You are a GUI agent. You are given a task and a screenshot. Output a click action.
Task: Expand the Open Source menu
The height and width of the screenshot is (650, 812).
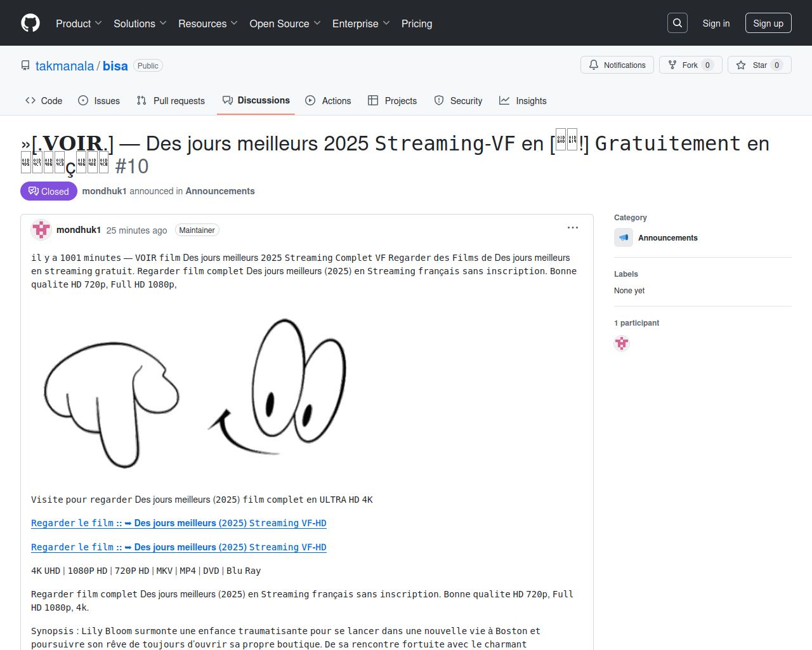(x=285, y=23)
